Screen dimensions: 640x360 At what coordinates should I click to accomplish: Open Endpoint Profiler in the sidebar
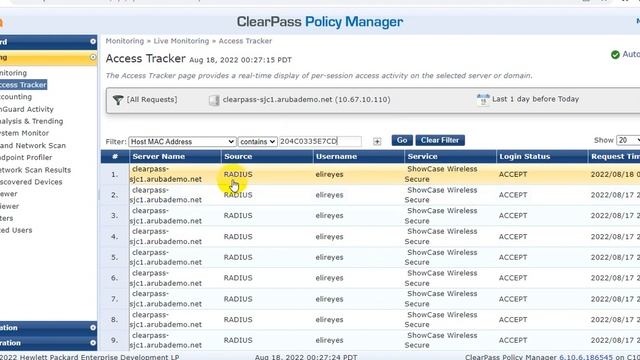[26, 158]
